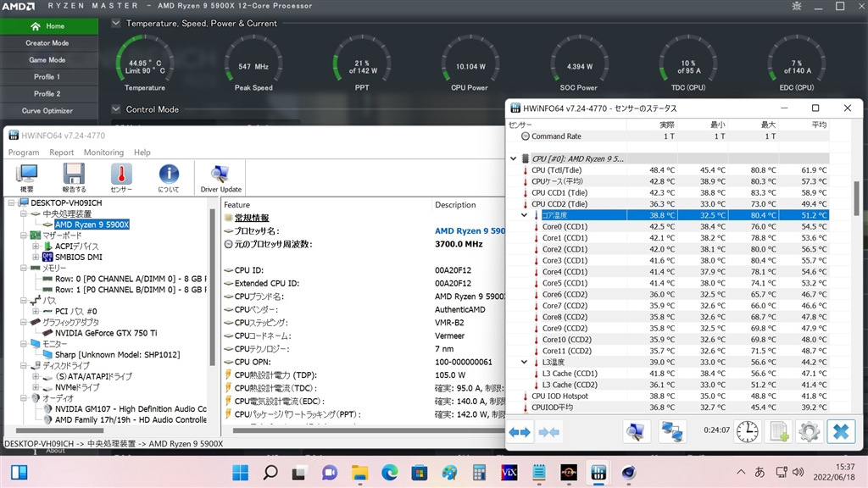Open Task View icon in taskbar

point(299,473)
